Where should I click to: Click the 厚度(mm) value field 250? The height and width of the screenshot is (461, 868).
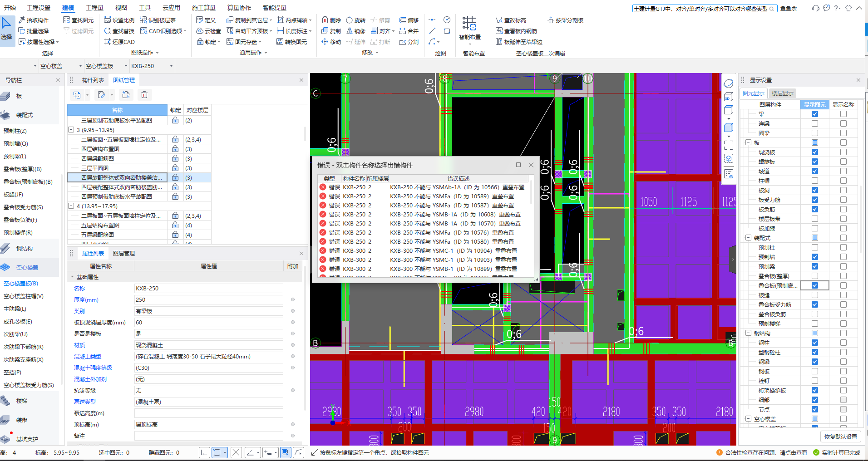pyautogui.click(x=209, y=299)
